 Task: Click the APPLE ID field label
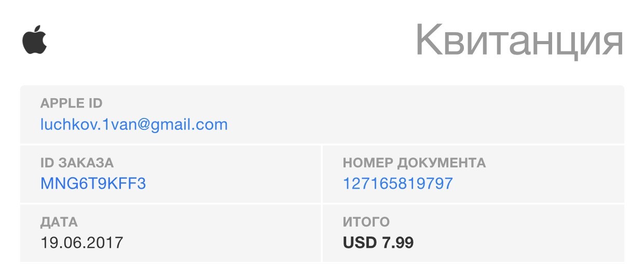point(72,103)
